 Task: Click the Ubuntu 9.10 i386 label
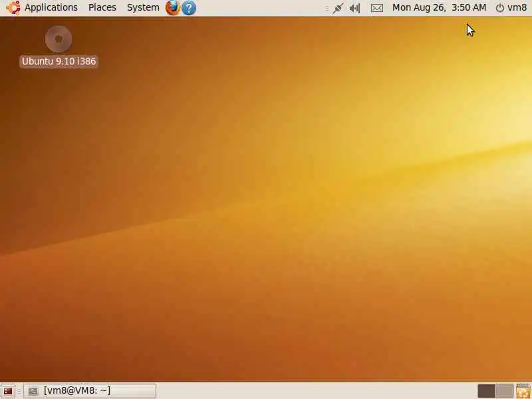[59, 61]
